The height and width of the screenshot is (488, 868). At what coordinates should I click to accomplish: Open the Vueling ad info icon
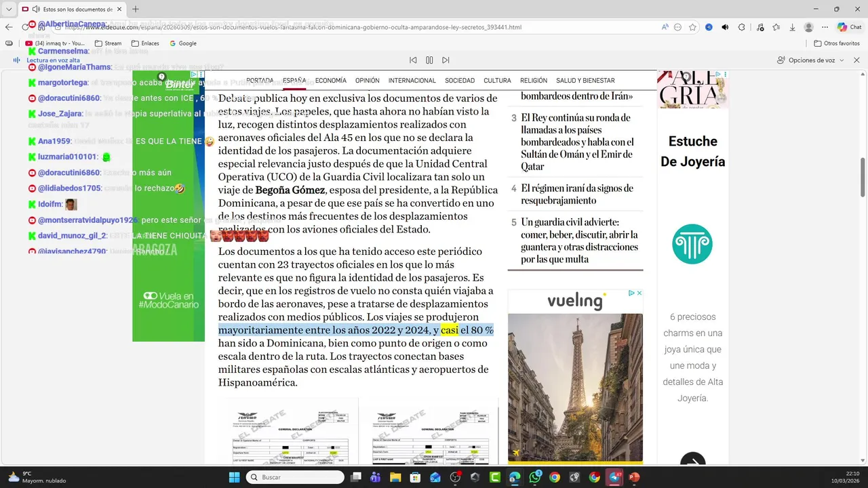pos(631,293)
